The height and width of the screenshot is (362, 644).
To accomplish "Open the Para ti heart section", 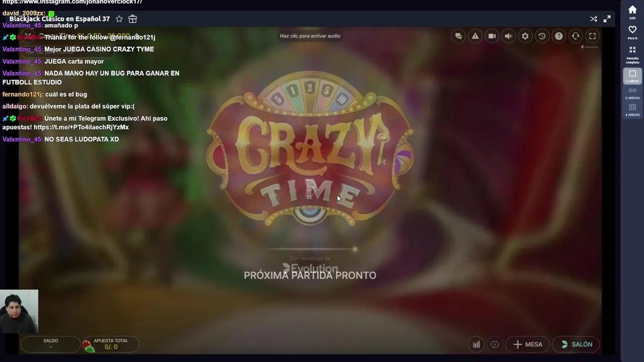I will tap(632, 33).
